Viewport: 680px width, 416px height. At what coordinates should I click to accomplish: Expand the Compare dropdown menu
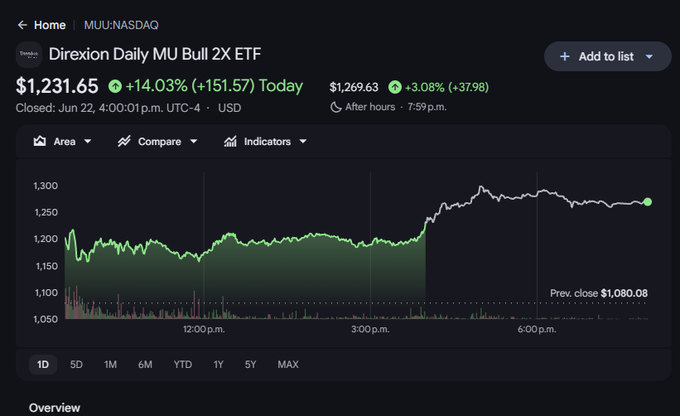[x=158, y=141]
